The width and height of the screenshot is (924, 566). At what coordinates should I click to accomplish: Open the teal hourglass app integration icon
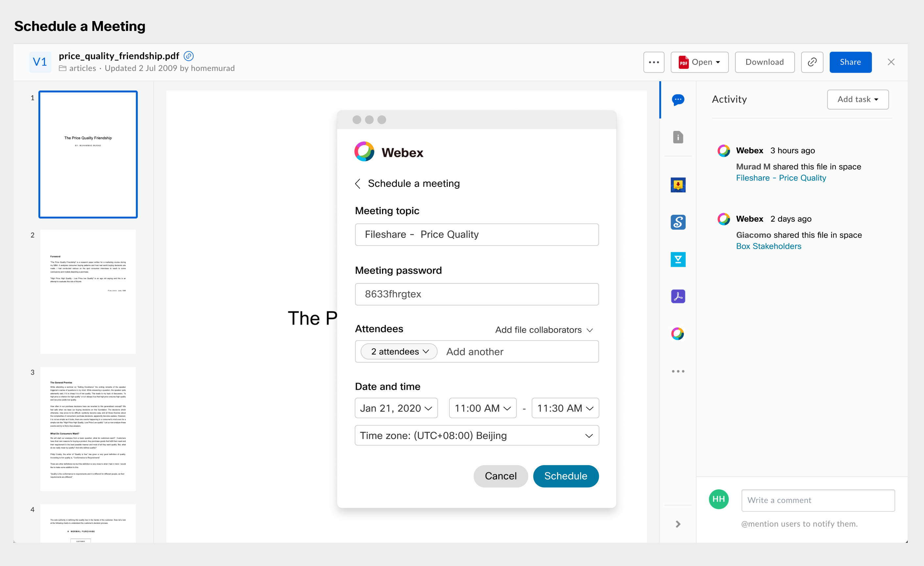click(x=678, y=259)
